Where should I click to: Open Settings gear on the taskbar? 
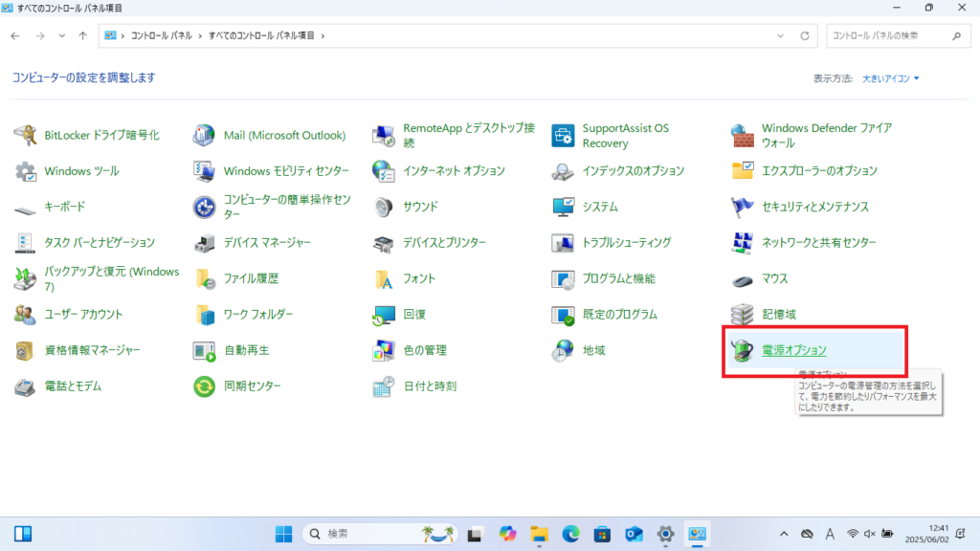(x=666, y=534)
